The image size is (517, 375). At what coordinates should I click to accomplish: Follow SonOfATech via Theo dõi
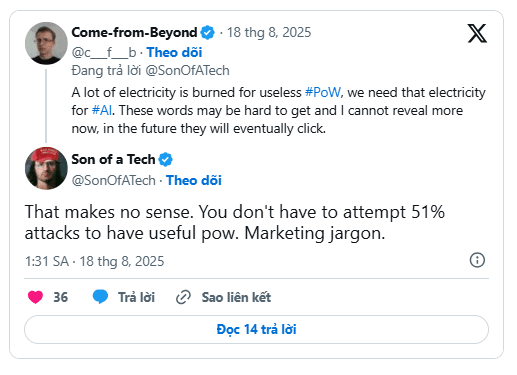[x=194, y=180]
